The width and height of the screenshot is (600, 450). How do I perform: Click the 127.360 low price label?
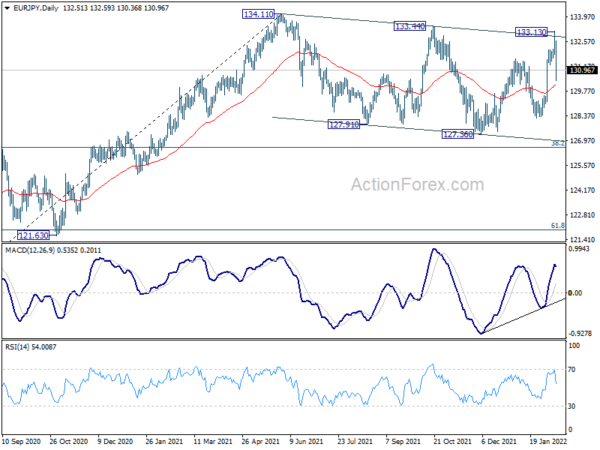(x=458, y=134)
